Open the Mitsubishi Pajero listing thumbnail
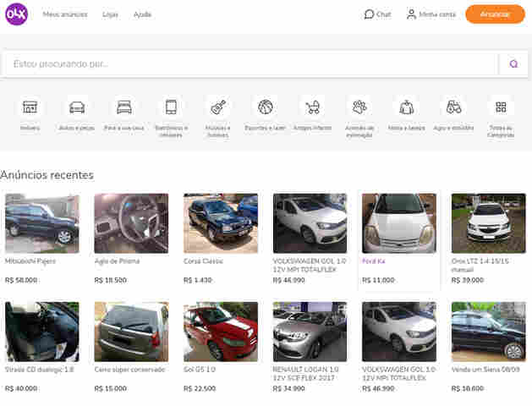 click(x=42, y=223)
